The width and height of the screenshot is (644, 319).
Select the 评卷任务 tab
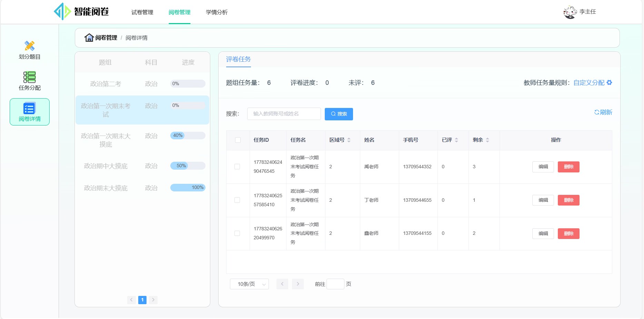pos(238,59)
